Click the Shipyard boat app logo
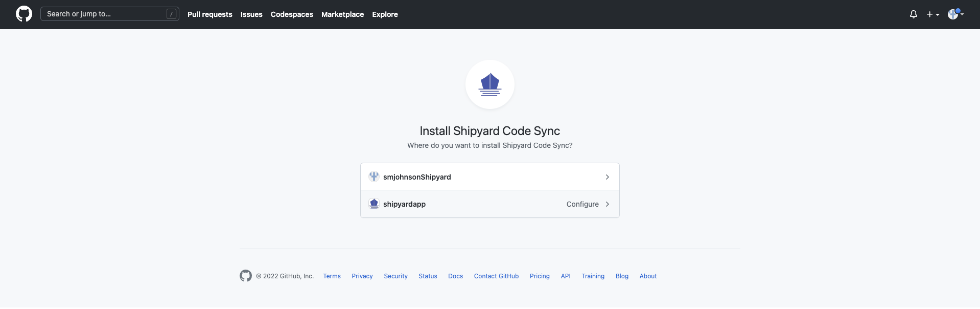 pos(490,84)
